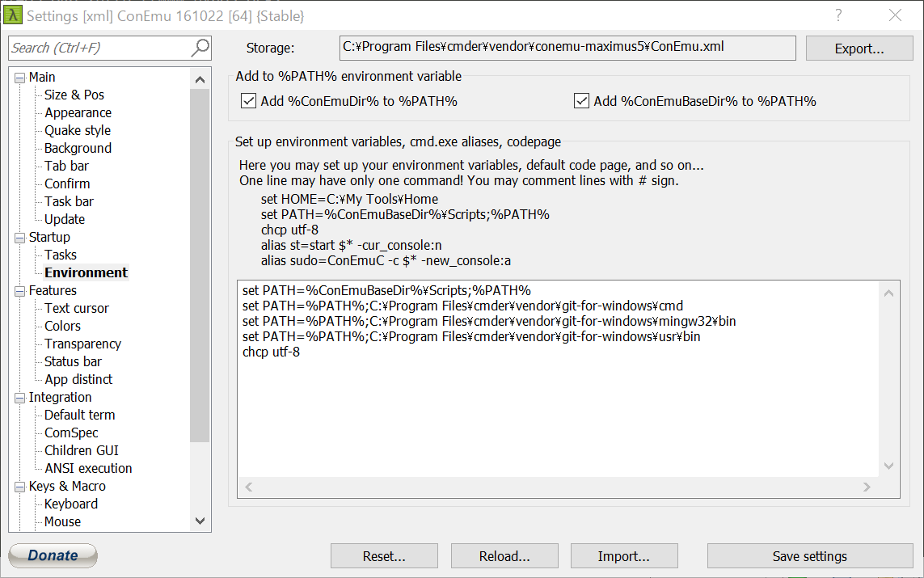Open Tab bar settings
The height and width of the screenshot is (578, 924).
pyautogui.click(x=66, y=166)
